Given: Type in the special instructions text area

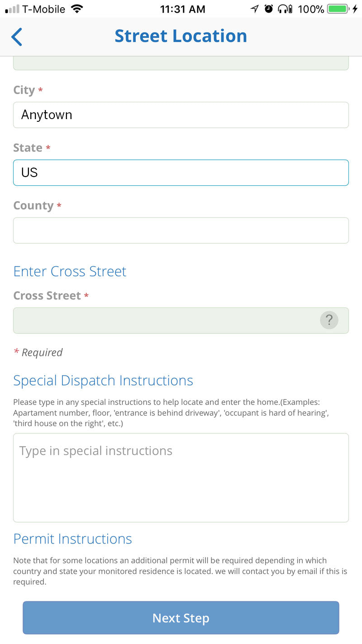Looking at the screenshot, I should point(181,478).
